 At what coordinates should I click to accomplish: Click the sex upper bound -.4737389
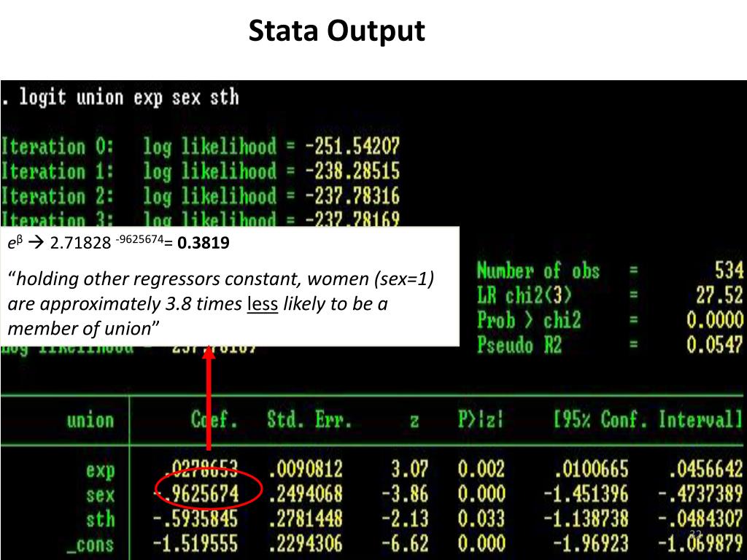pos(701,494)
